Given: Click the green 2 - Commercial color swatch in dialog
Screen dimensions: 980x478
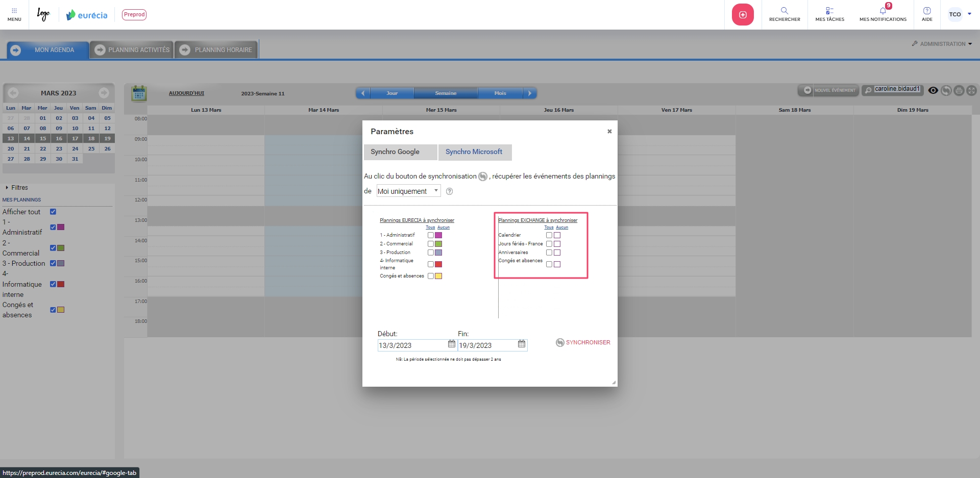Looking at the screenshot, I should tap(438, 244).
